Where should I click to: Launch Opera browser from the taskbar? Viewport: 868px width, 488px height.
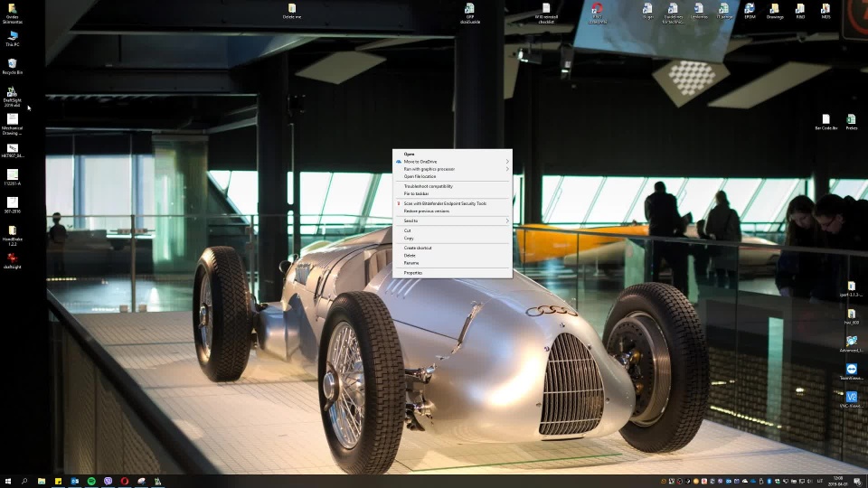(x=125, y=481)
